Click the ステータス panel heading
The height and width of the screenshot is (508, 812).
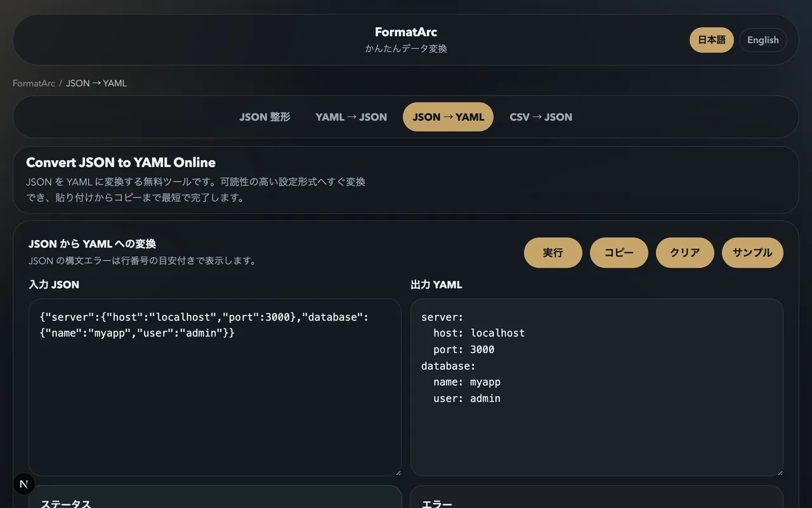pyautogui.click(x=65, y=504)
